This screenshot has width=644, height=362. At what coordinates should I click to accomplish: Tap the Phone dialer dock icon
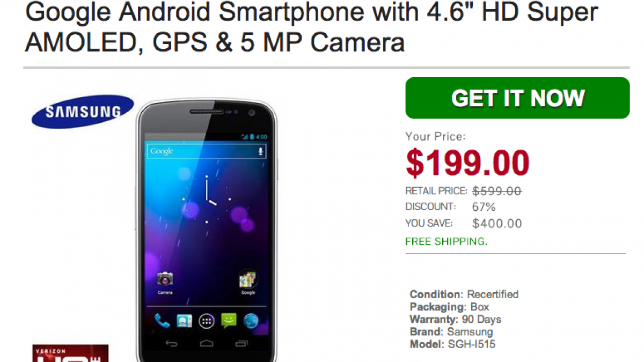(x=162, y=321)
